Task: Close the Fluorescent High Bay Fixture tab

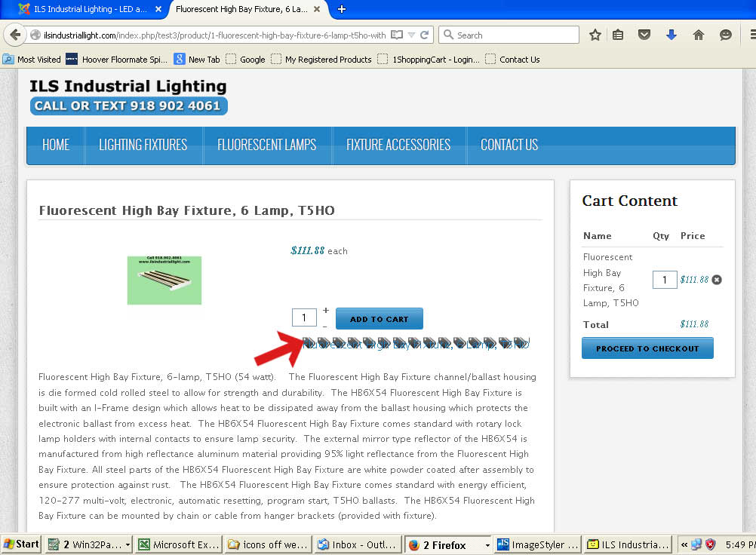Action: pyautogui.click(x=317, y=9)
